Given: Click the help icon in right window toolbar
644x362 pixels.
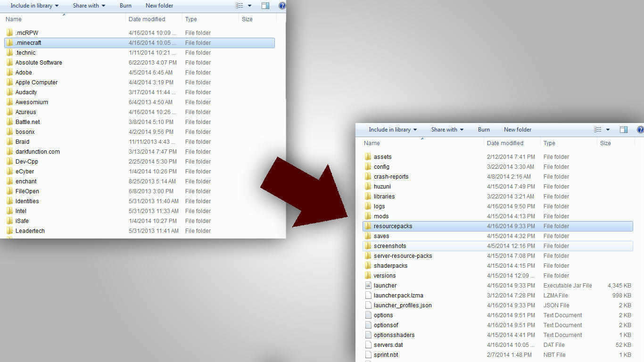Looking at the screenshot, I should click(x=640, y=130).
